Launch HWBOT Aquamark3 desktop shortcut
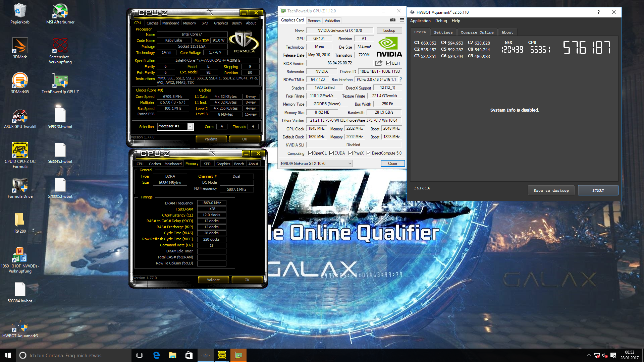Image resolution: width=644 pixels, height=362 pixels. [x=20, y=329]
